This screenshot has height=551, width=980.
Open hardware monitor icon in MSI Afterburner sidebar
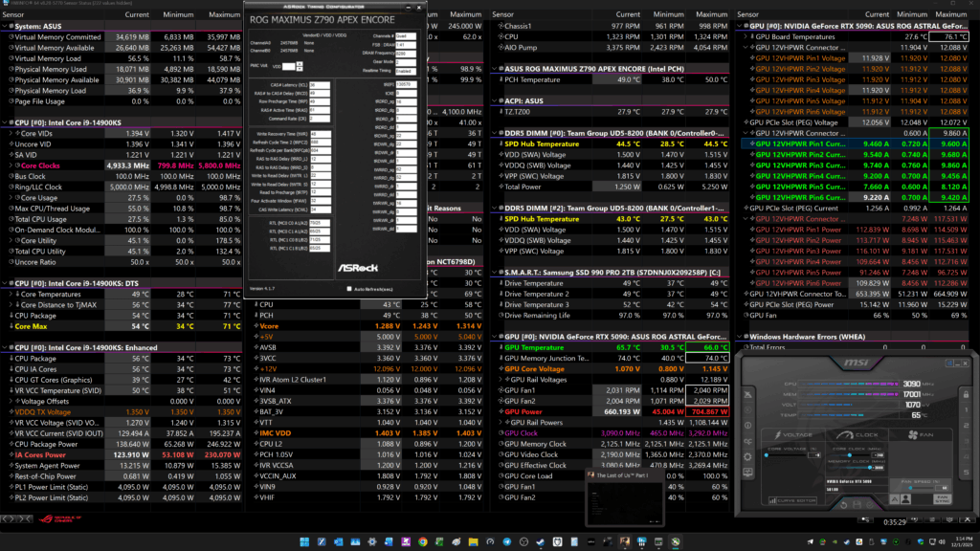pyautogui.click(x=748, y=473)
